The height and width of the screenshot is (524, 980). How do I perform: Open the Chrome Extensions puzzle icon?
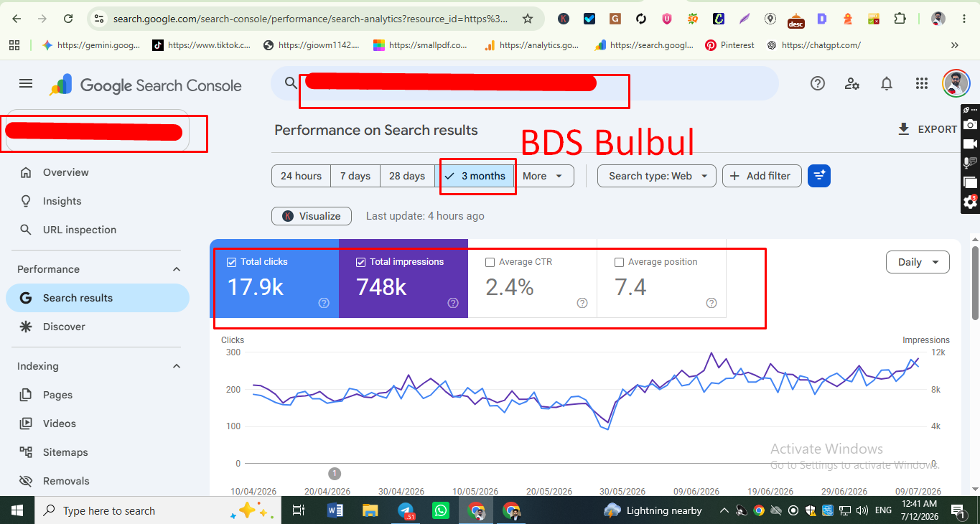coord(900,19)
